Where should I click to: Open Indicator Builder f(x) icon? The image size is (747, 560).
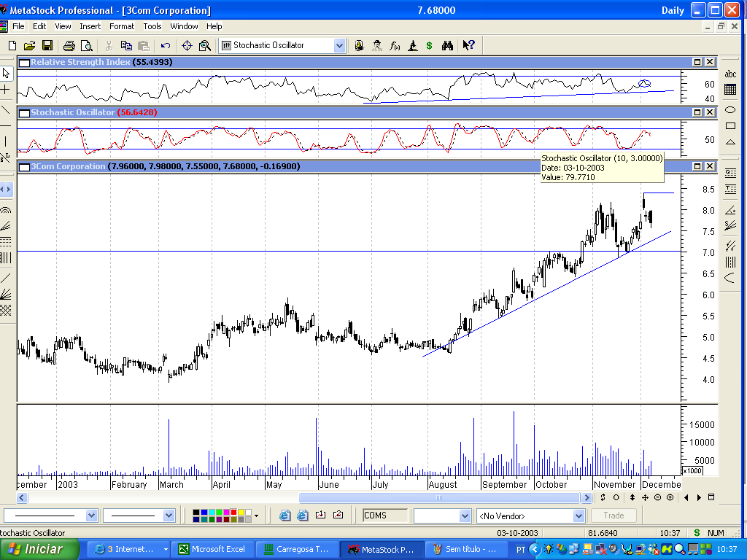(x=395, y=46)
